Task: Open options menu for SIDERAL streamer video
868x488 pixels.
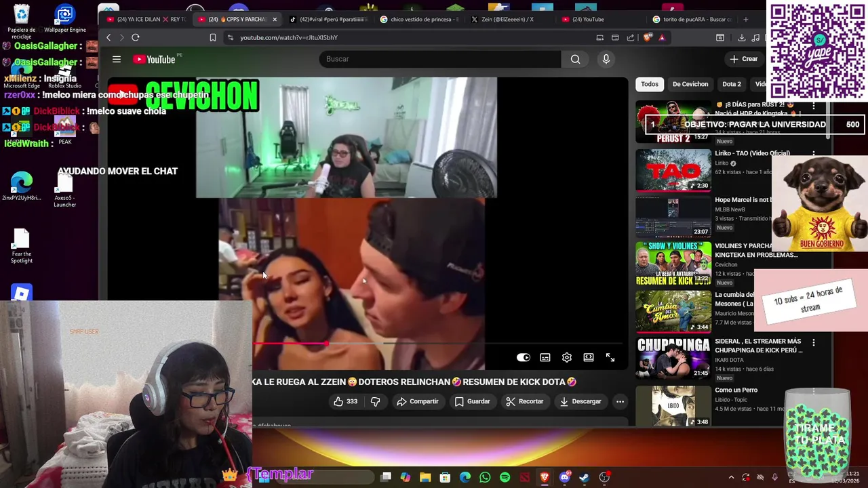Action: click(814, 343)
